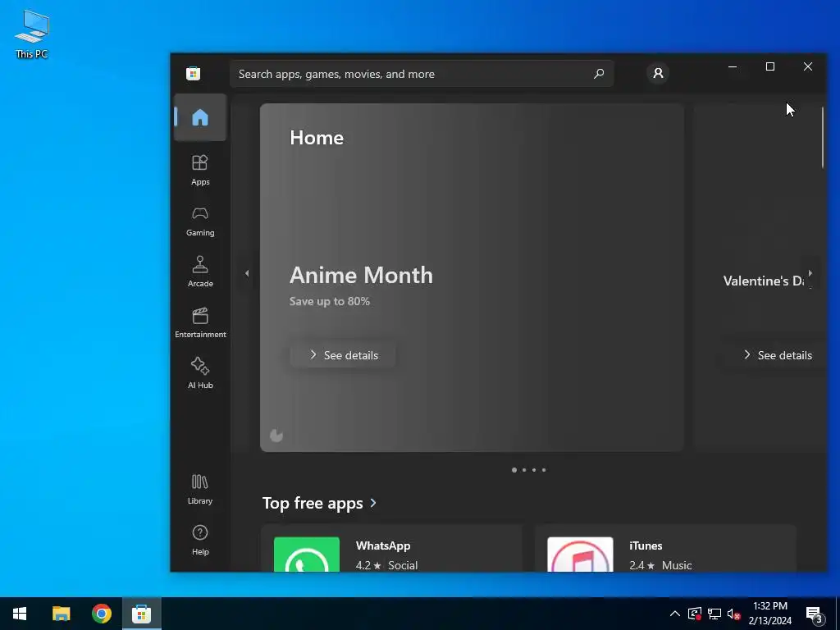Click the WhatsApp app title
This screenshot has width=840, height=630.
coord(383,546)
